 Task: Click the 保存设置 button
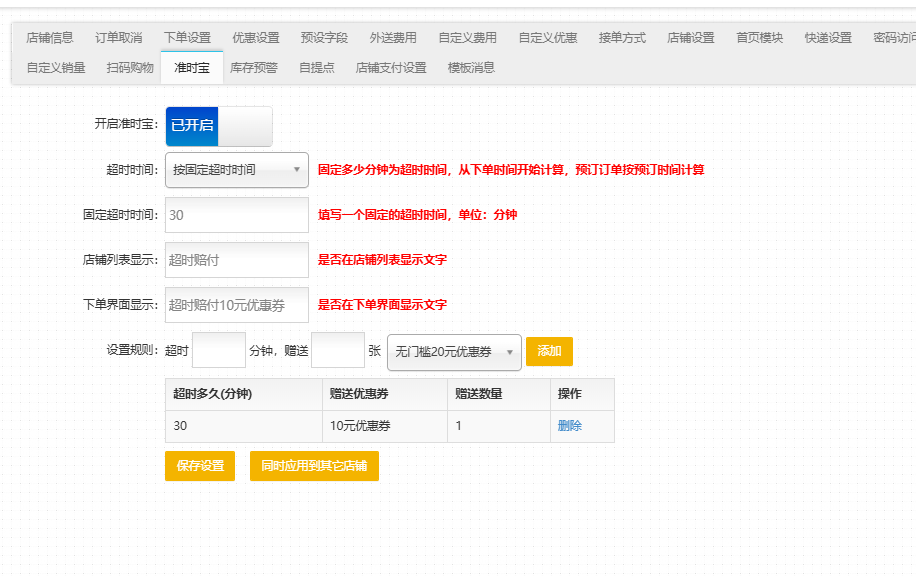pos(200,466)
